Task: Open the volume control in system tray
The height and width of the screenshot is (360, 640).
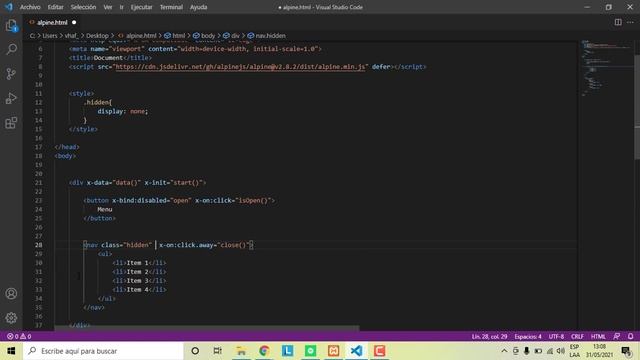Action: 561,351
